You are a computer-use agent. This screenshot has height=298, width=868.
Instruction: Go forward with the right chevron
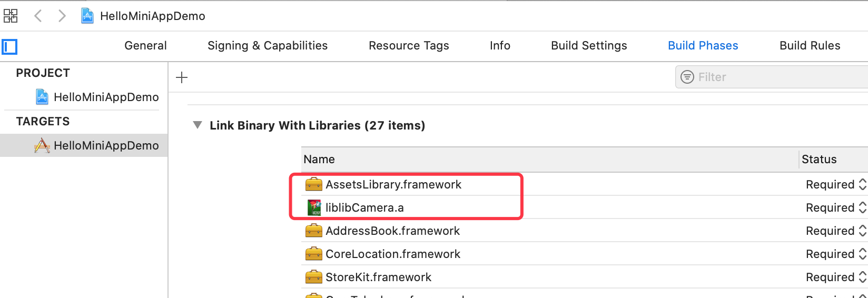(62, 16)
